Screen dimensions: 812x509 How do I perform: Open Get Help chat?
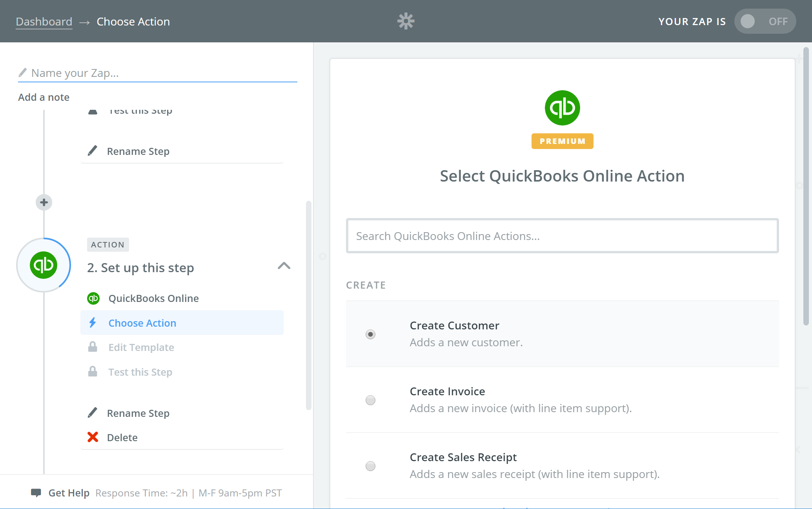pos(69,493)
